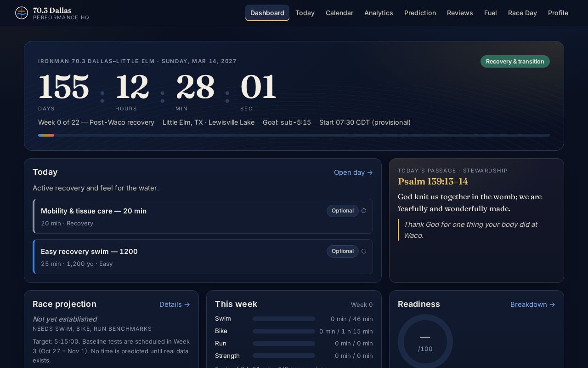Follow the Open day link
Image resolution: width=588 pixels, height=368 pixels.
[x=353, y=172]
